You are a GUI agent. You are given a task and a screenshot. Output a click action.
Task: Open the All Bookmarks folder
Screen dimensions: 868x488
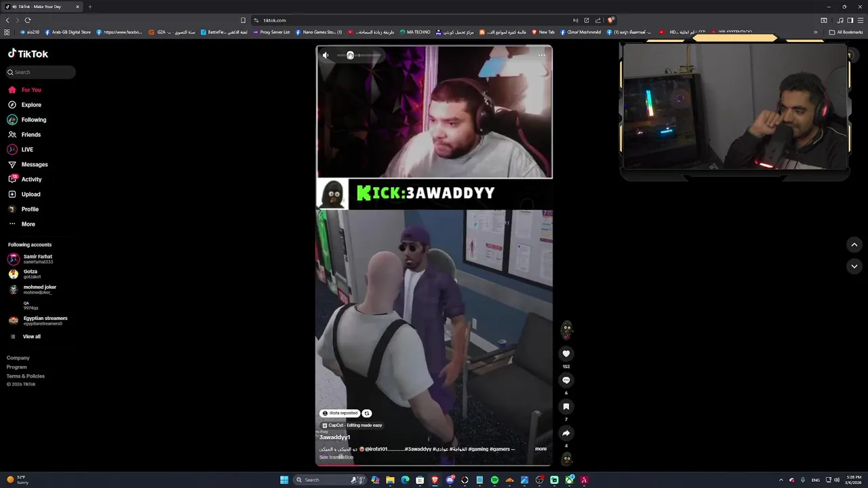(846, 32)
